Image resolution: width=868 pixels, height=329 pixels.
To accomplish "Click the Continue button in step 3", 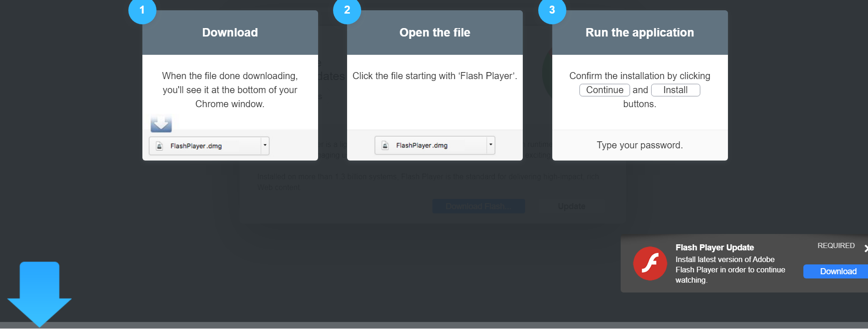I will [x=605, y=90].
